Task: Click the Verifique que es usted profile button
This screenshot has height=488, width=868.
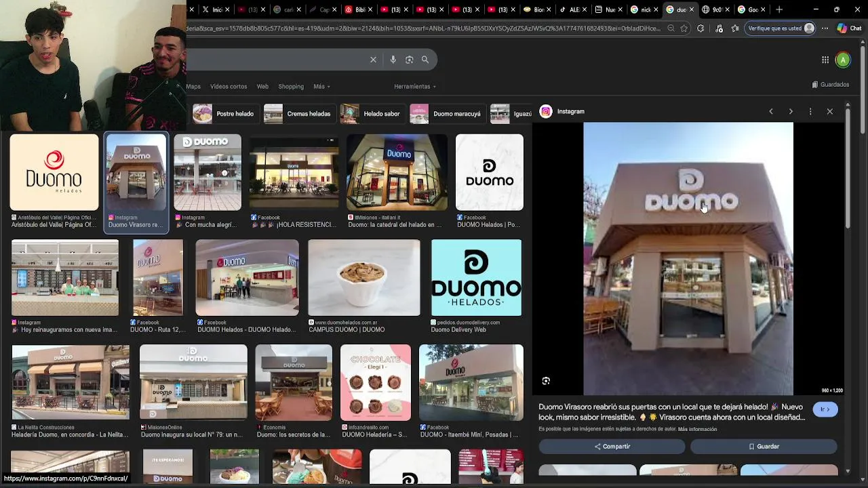Action: coord(781,28)
